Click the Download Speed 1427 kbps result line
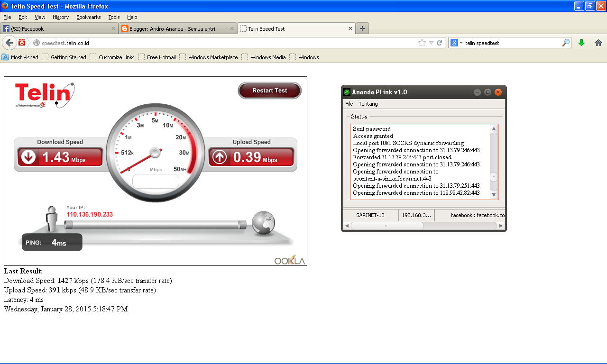The width and height of the screenshot is (607, 364). point(88,281)
